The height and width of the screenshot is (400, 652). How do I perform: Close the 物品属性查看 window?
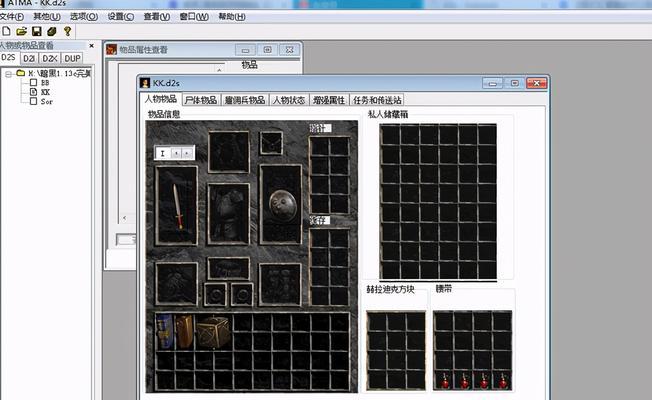289,50
